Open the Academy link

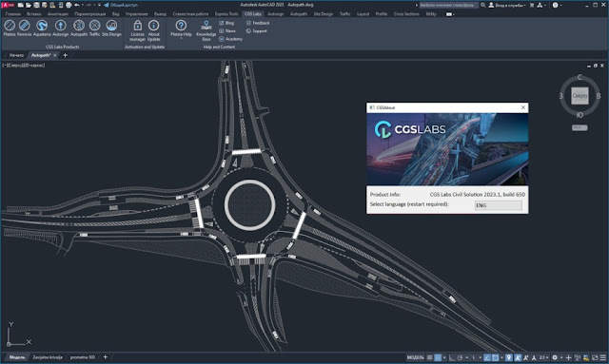230,39
